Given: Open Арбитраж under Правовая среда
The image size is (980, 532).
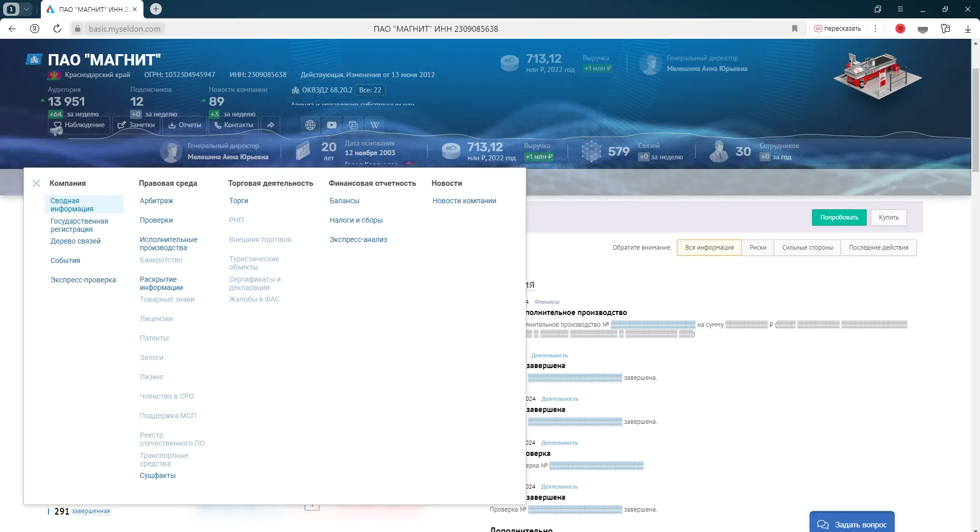Looking at the screenshot, I should (157, 201).
